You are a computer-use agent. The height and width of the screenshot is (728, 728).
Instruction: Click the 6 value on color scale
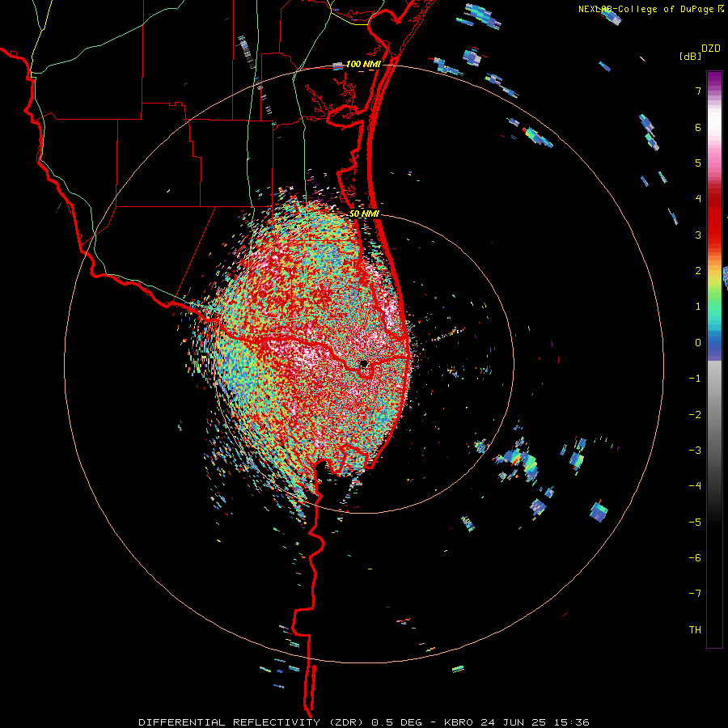tap(698, 127)
